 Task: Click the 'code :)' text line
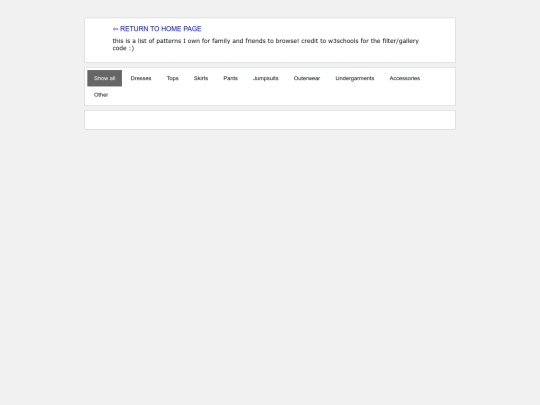(123, 48)
